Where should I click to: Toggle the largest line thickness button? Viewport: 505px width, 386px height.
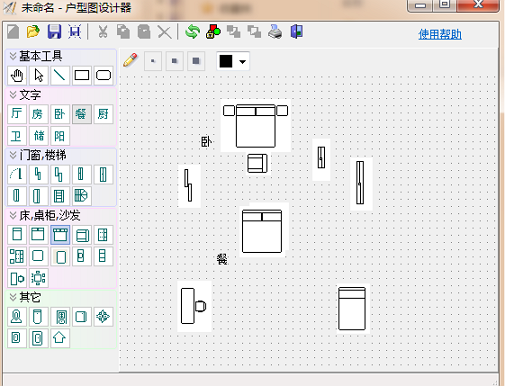196,61
